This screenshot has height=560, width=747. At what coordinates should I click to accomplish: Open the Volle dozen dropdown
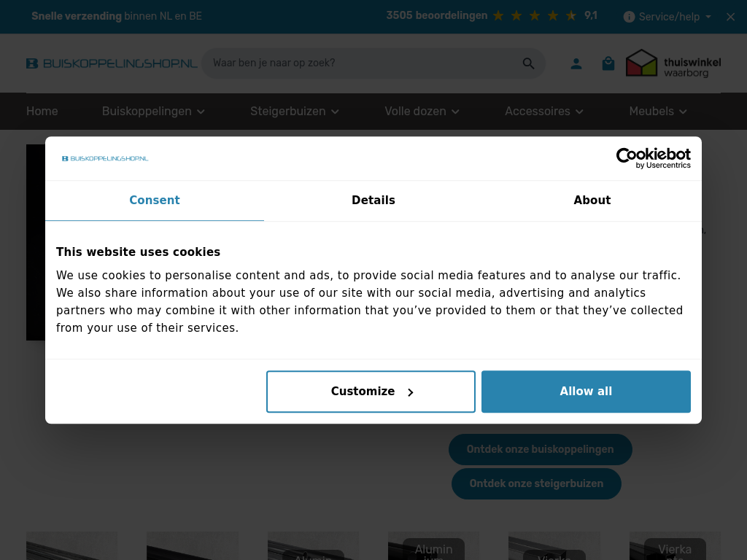[422, 111]
